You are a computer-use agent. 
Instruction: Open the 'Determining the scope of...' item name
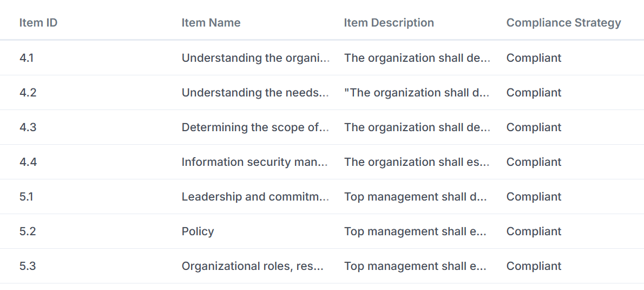pos(255,127)
